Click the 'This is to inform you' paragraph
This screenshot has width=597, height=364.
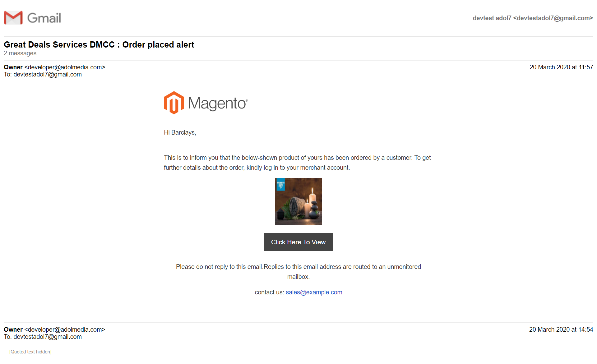pos(297,163)
